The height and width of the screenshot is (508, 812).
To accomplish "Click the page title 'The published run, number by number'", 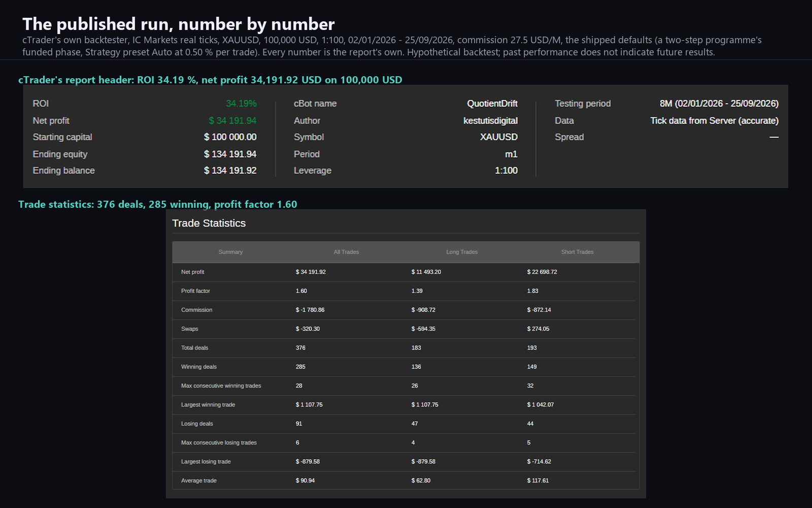I will (x=179, y=24).
